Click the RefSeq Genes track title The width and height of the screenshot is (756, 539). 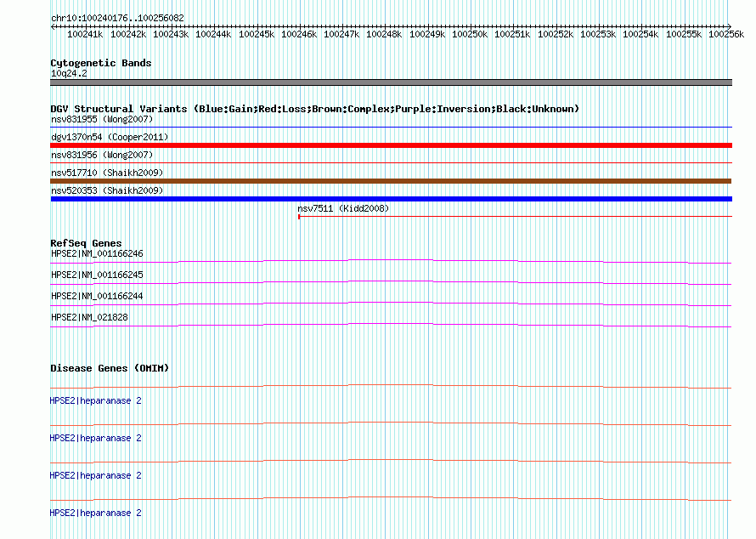point(86,243)
